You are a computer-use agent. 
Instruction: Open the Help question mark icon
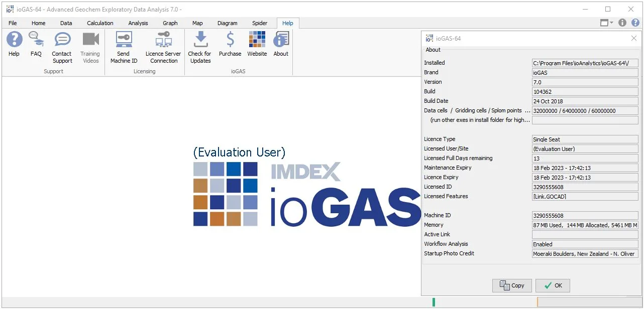click(14, 39)
